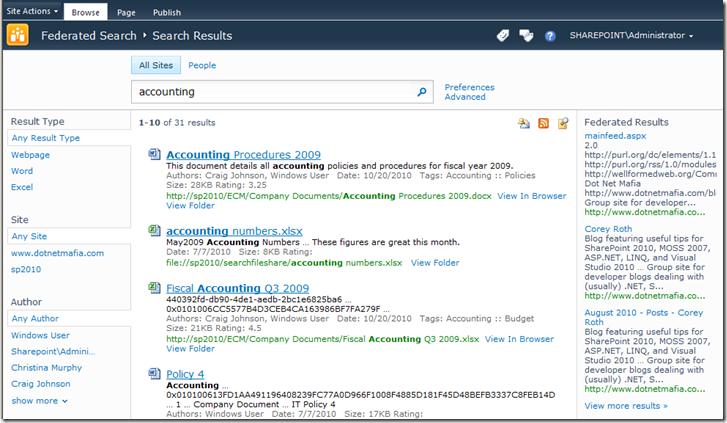The width and height of the screenshot is (727, 423).
Task: Click dotnetmafia URL under Corey Roth result
Action: (x=645, y=295)
